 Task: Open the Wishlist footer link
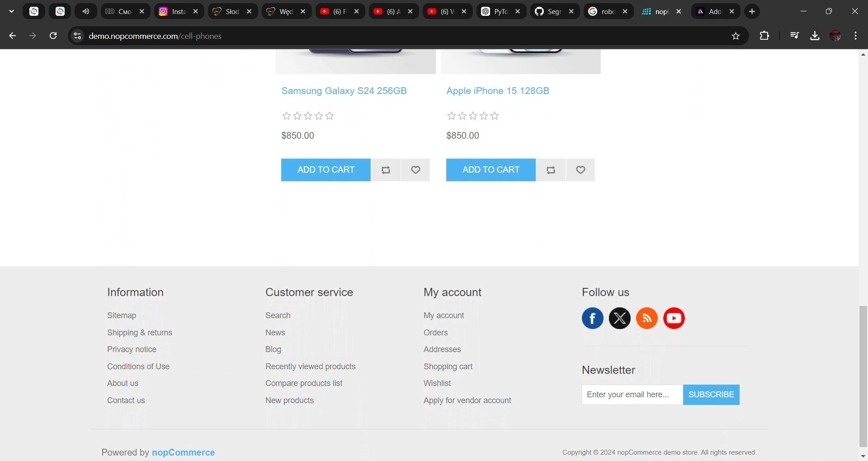point(437,383)
